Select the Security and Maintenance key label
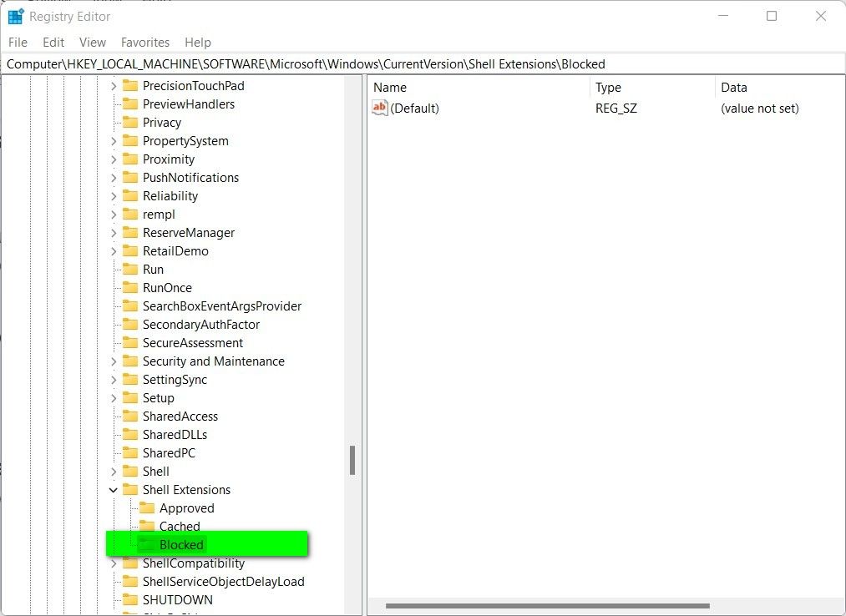This screenshot has width=846, height=616. tap(214, 361)
